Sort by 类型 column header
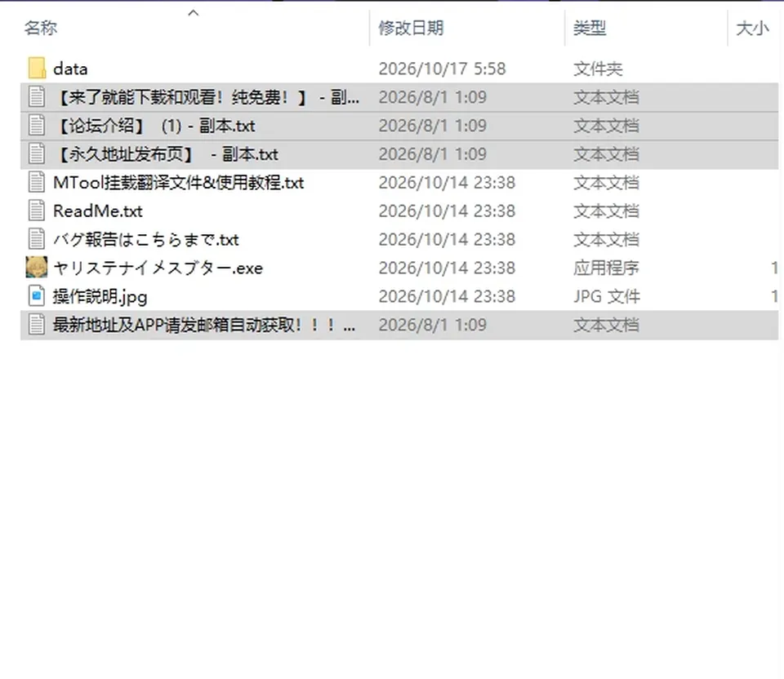 tap(590, 28)
